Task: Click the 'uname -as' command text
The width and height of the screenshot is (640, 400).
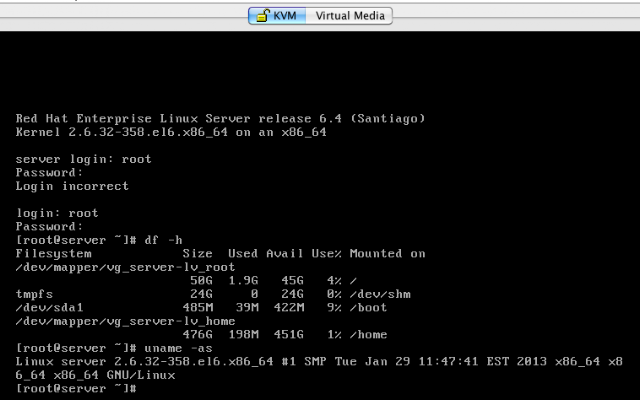Action: [x=178, y=348]
